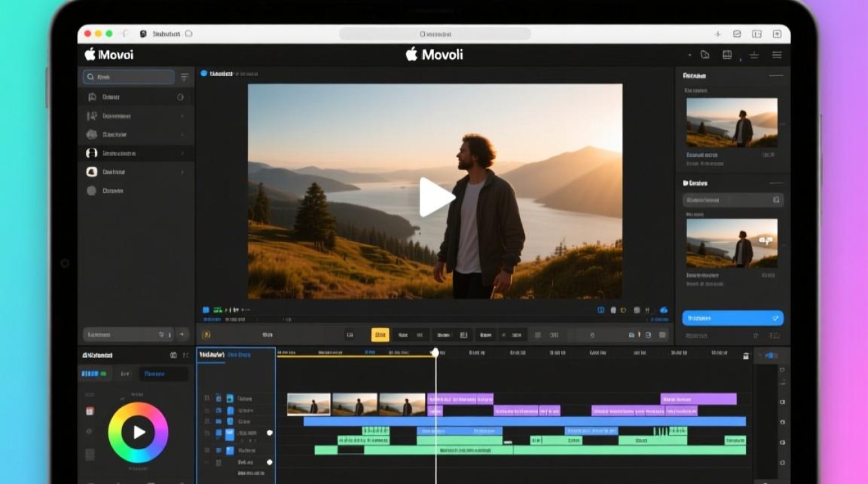Click the speech bubble icon in the title bar

tap(189, 34)
